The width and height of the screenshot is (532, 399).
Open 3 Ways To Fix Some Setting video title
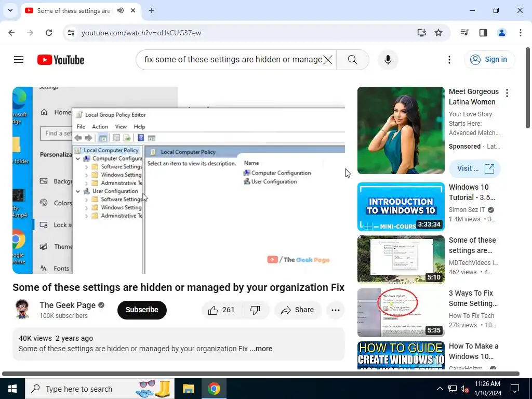(x=473, y=298)
